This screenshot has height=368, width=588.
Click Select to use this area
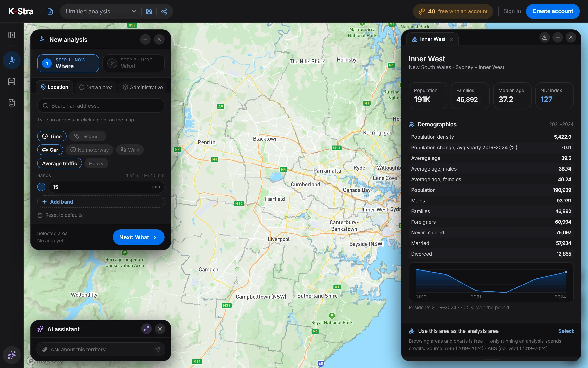coord(566,331)
